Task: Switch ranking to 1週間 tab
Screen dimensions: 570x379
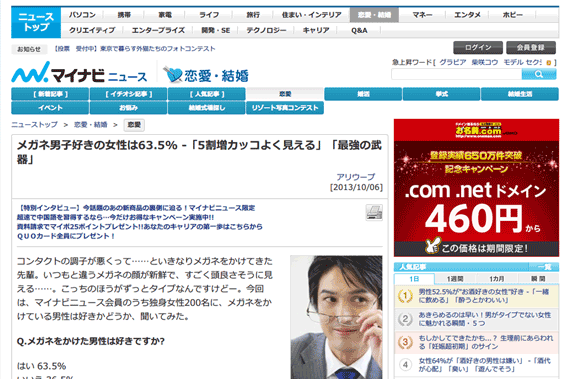Action: tap(455, 279)
